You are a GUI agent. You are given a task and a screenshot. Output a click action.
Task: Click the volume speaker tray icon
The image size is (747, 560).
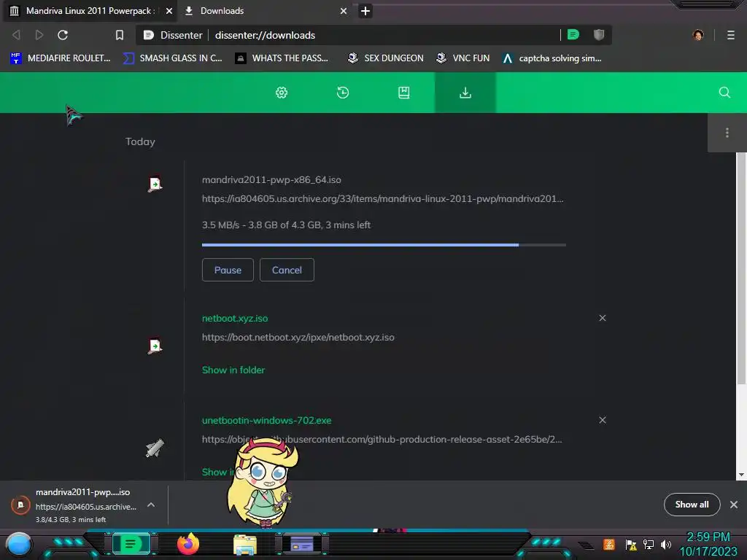click(665, 544)
